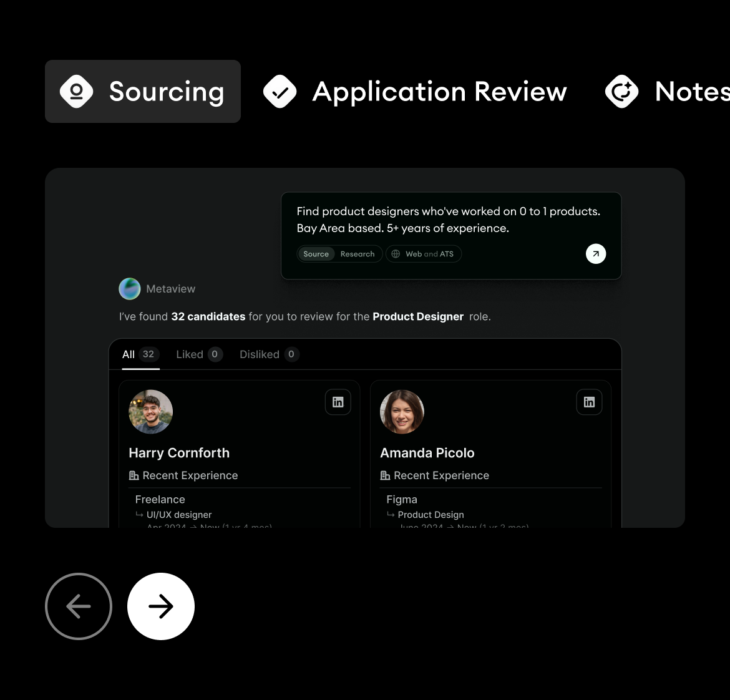The image size is (730, 700).
Task: Open Harry Cornforth's LinkedIn profile icon
Action: coord(338,402)
